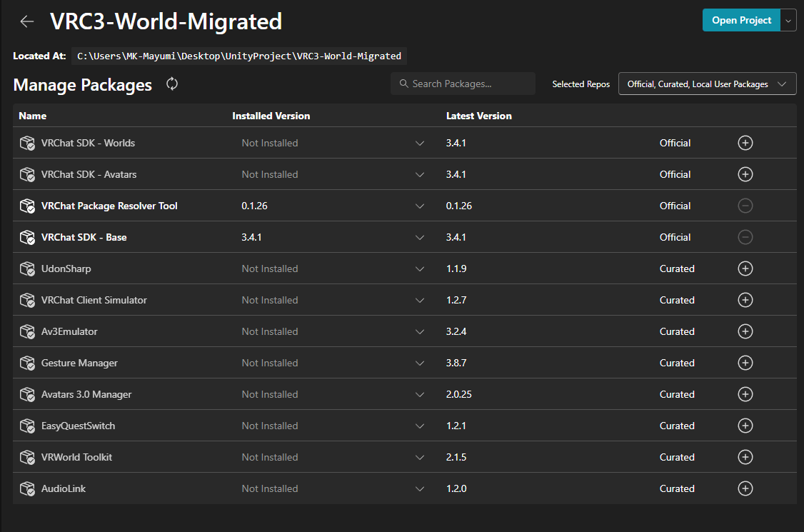Add Avatars 3.0 Manager with plus icon

click(x=745, y=394)
